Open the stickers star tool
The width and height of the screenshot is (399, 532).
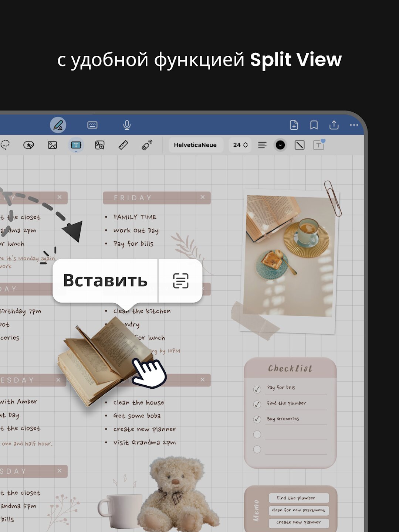28,145
